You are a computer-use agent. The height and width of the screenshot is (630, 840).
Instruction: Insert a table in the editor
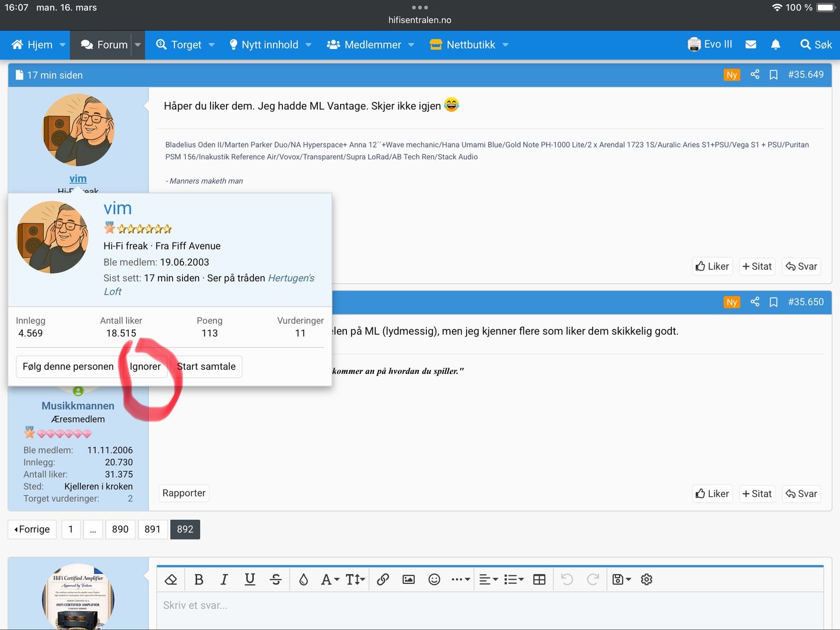pos(540,579)
